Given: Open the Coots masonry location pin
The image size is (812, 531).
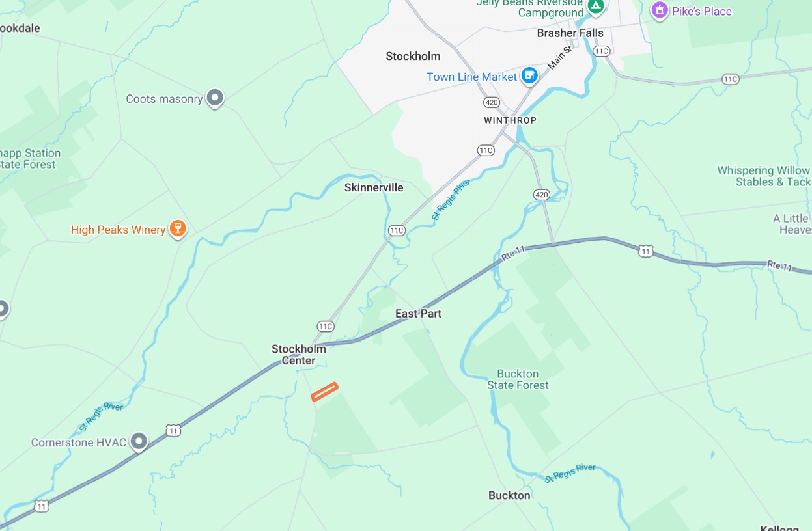Looking at the screenshot, I should [x=215, y=98].
